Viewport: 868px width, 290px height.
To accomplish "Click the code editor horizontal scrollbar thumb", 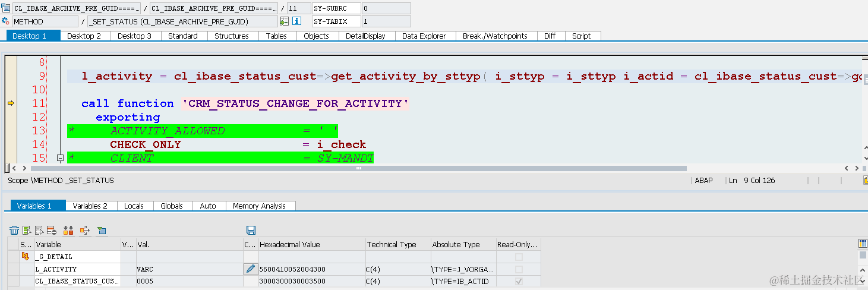I will 358,169.
